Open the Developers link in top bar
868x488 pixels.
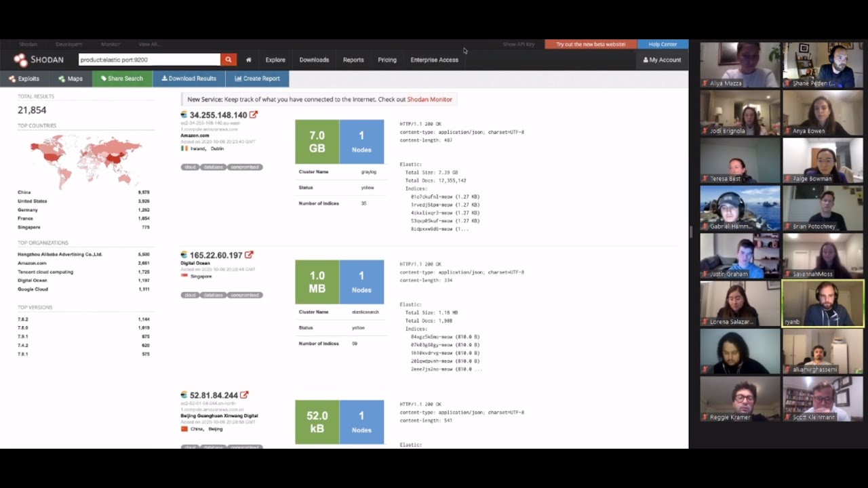tap(69, 44)
